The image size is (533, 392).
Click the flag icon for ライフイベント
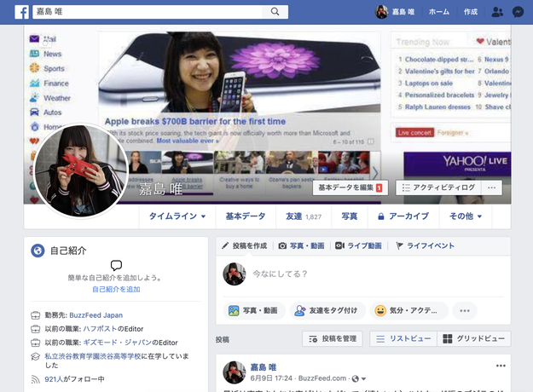click(x=400, y=245)
